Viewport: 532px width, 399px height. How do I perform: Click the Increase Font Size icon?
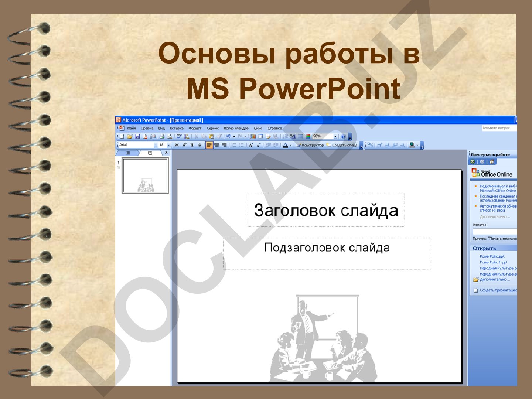(251, 145)
